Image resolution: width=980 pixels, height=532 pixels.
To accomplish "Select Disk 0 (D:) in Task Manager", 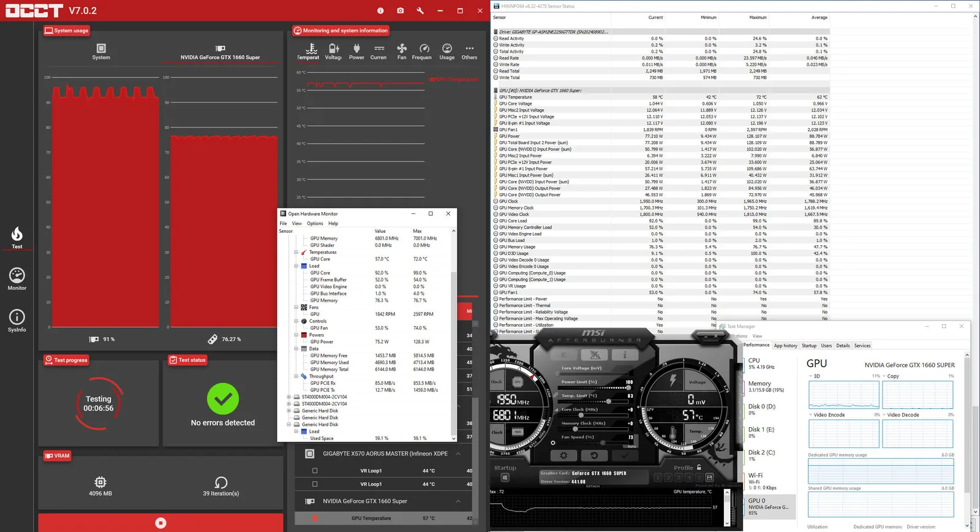I will 768,409.
